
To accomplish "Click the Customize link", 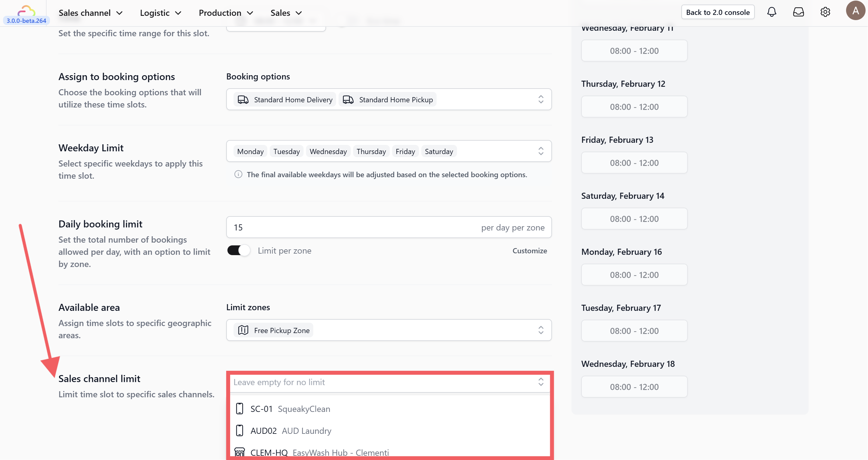I will (x=529, y=251).
